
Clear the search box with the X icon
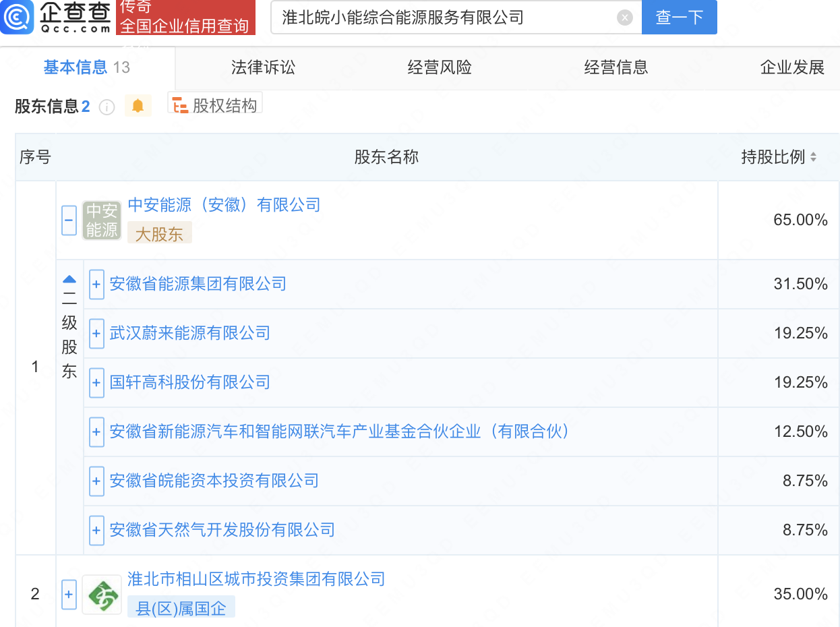[625, 18]
